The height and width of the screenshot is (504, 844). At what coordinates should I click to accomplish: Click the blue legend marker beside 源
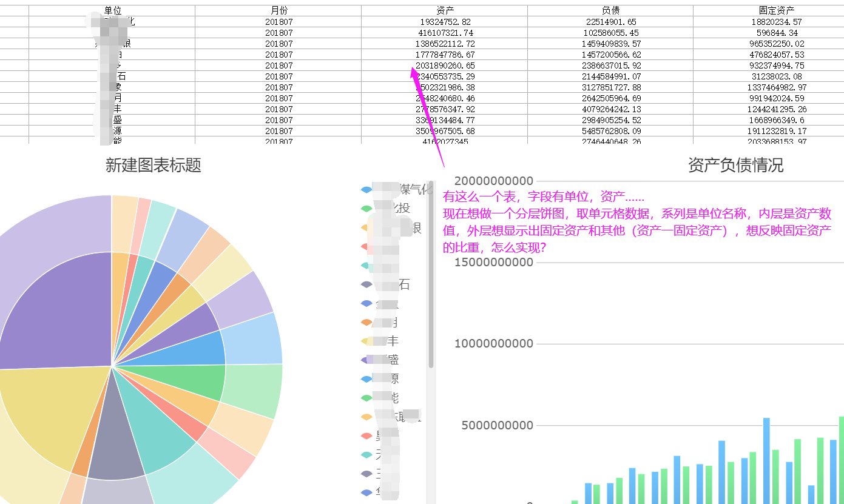[366, 379]
